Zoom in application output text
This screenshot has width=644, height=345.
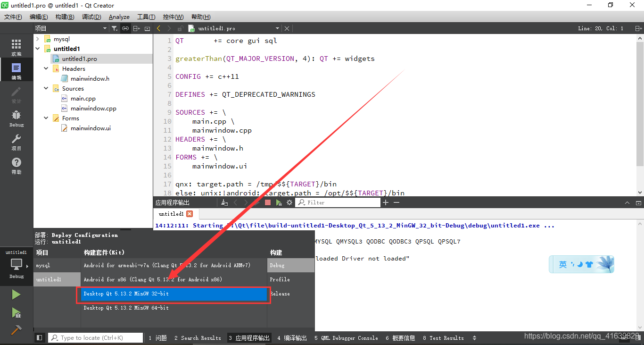(386, 202)
